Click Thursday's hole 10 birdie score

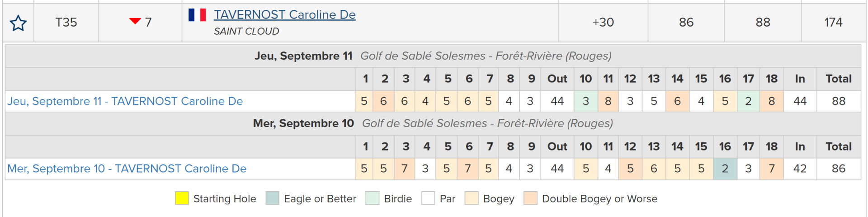586,101
